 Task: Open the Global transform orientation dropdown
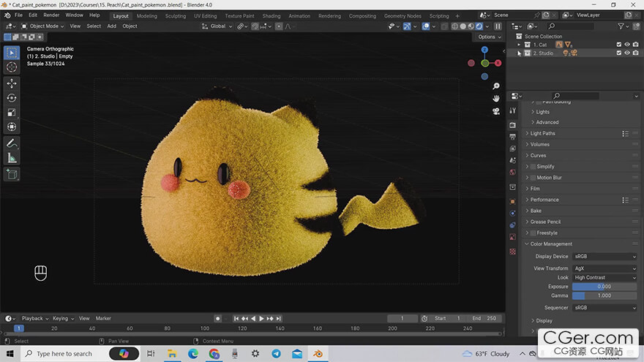217,26
